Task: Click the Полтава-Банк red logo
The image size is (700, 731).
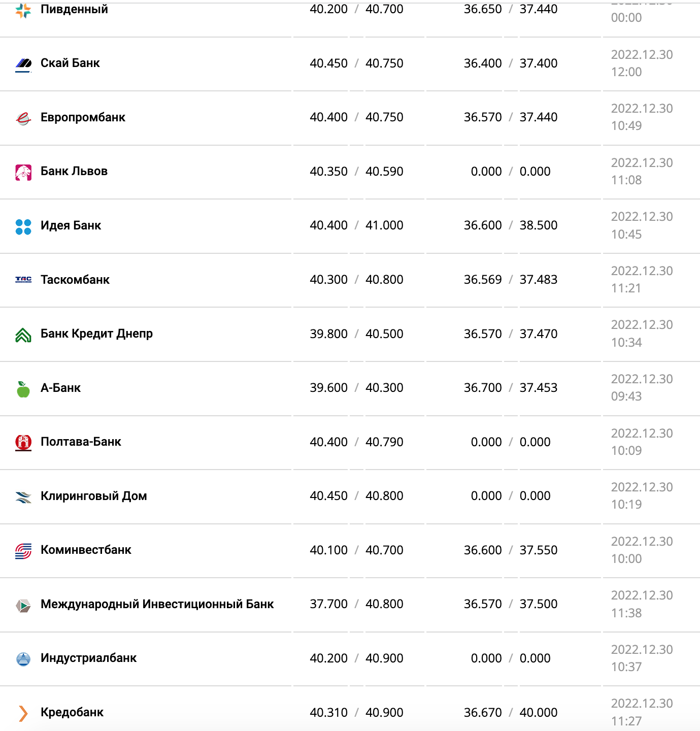Action: (x=23, y=443)
